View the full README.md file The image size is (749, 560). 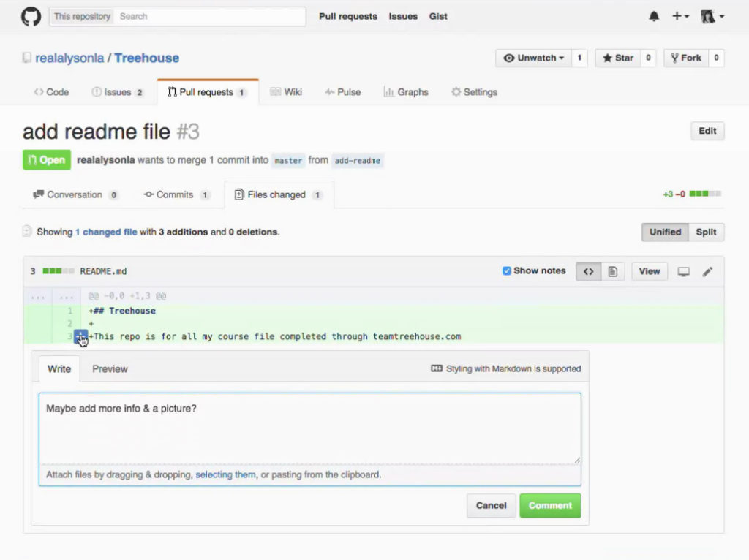(x=650, y=271)
